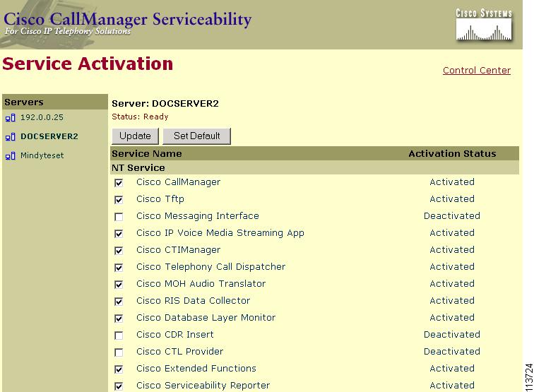The image size is (534, 392).
Task: Click the Cisco CallManager Serviceability title
Action: (128, 20)
